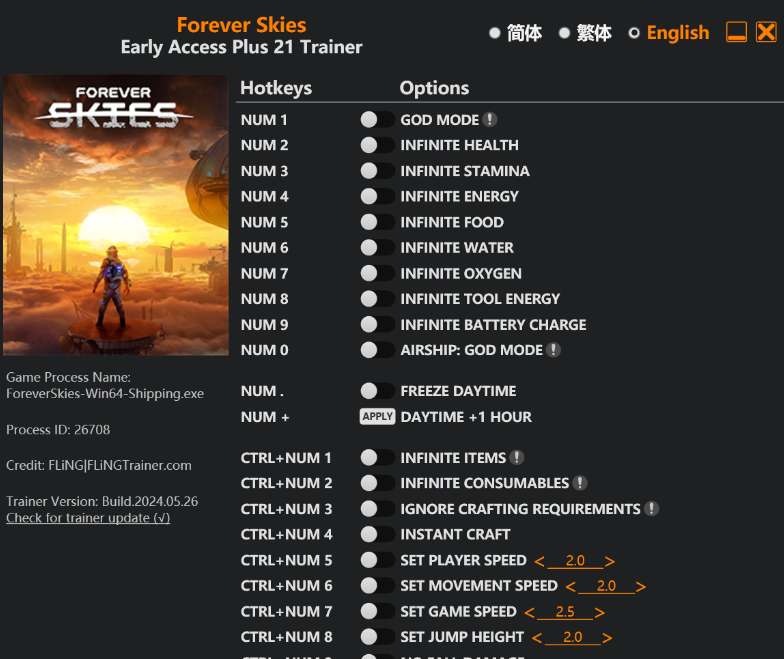The width and height of the screenshot is (784, 659).
Task: Click the Forever Skies cover art thumbnail
Action: click(116, 214)
